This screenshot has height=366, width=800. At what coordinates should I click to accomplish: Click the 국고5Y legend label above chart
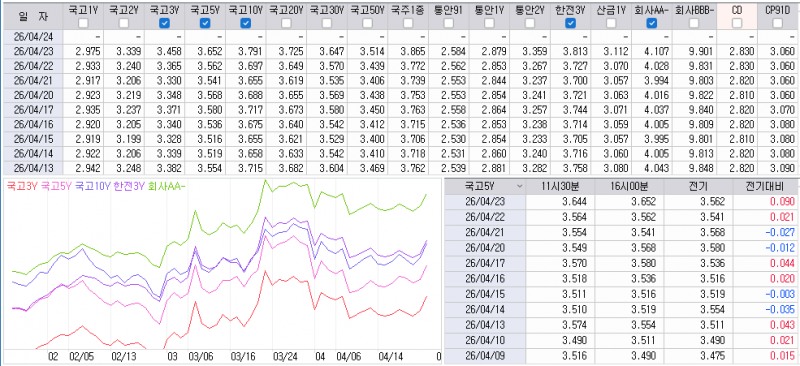pos(56,187)
